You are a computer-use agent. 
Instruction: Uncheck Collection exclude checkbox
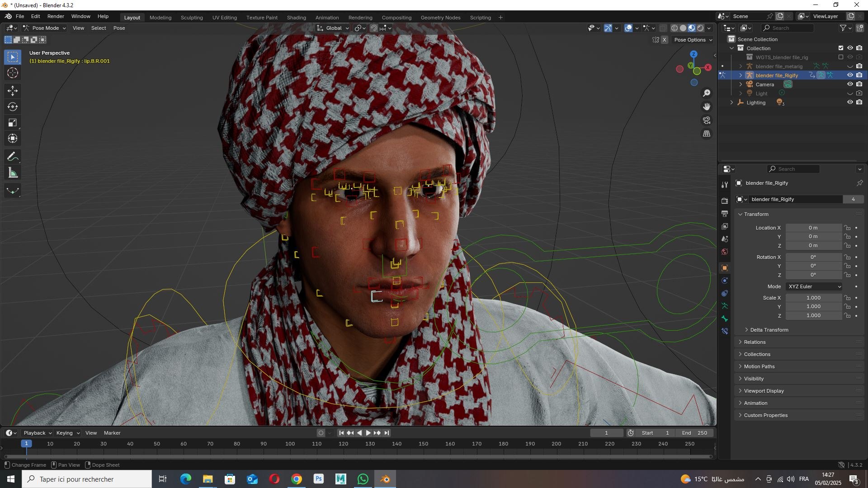(841, 48)
